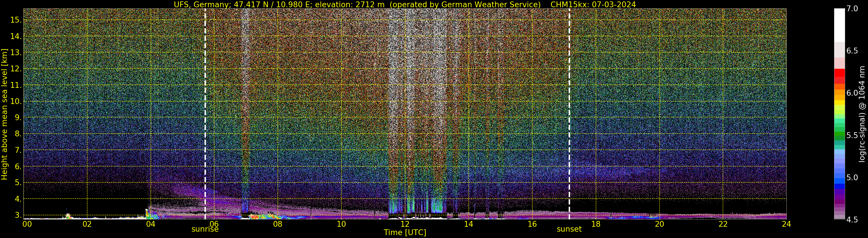The width and height of the screenshot is (868, 238).
Task: Click the '6.0' colorbar value
Action: coord(852,93)
